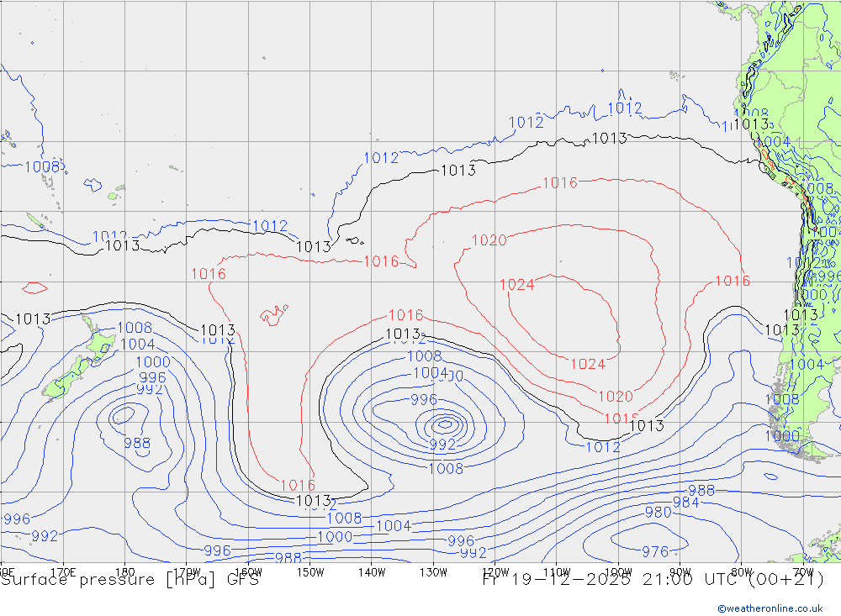Click the 170E longitude axis label

(64, 572)
